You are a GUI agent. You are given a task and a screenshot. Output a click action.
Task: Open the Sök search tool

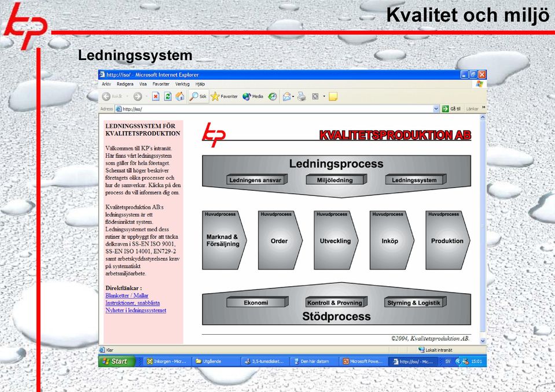pyautogui.click(x=198, y=97)
